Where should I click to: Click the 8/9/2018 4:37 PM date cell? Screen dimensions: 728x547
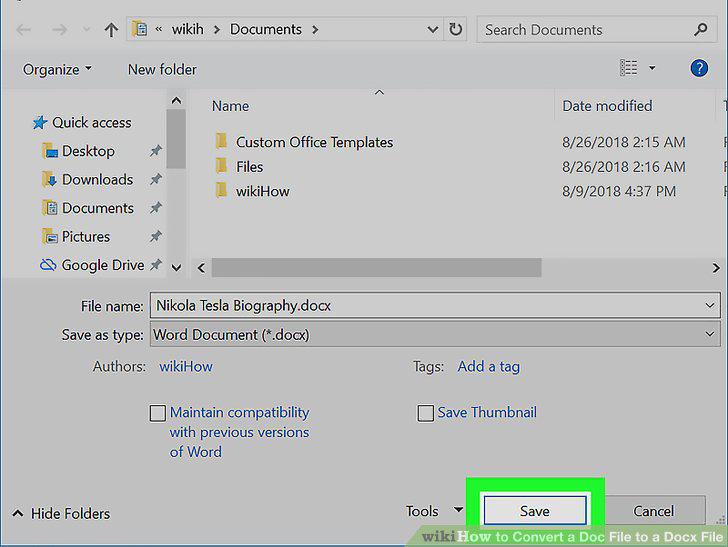click(619, 191)
